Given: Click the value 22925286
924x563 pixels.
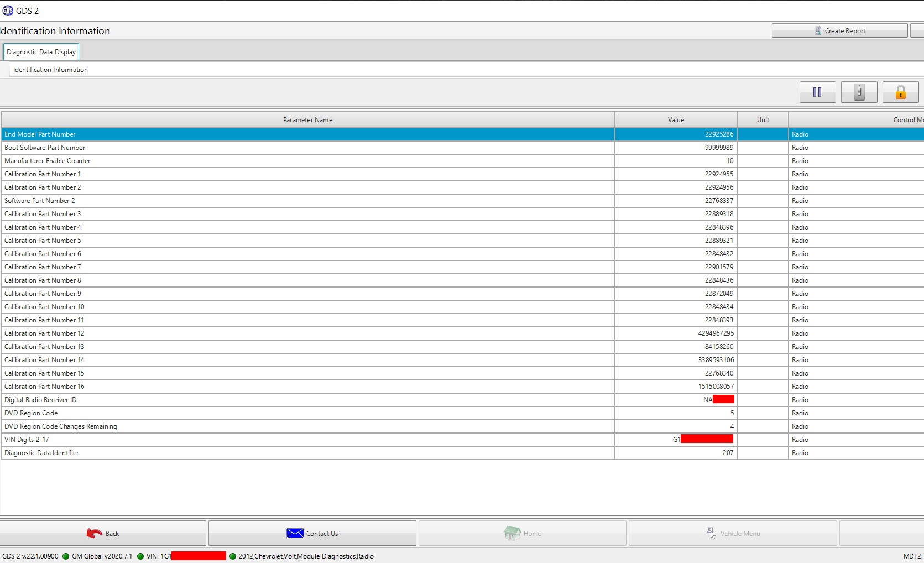Looking at the screenshot, I should (719, 134).
